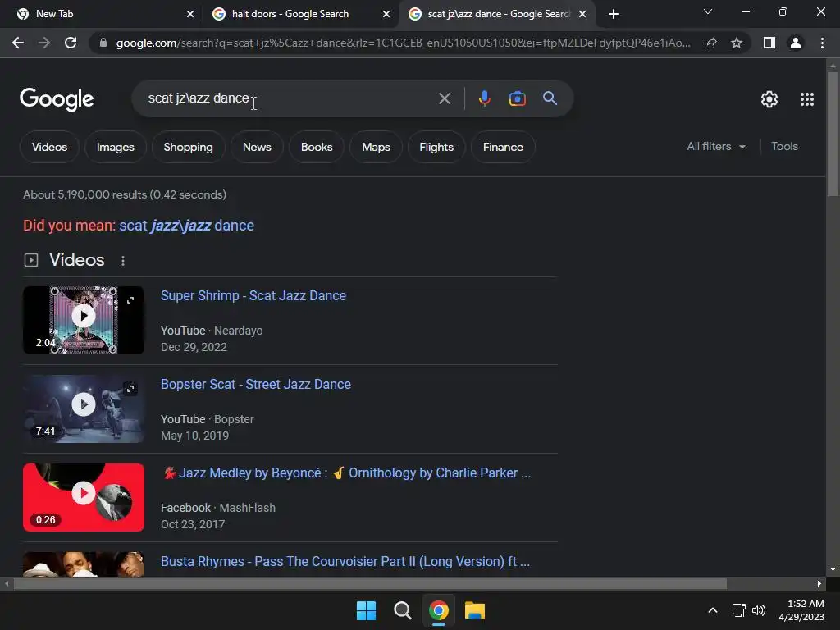Click inside the Google search field
The image size is (840, 630).
pyautogui.click(x=290, y=98)
